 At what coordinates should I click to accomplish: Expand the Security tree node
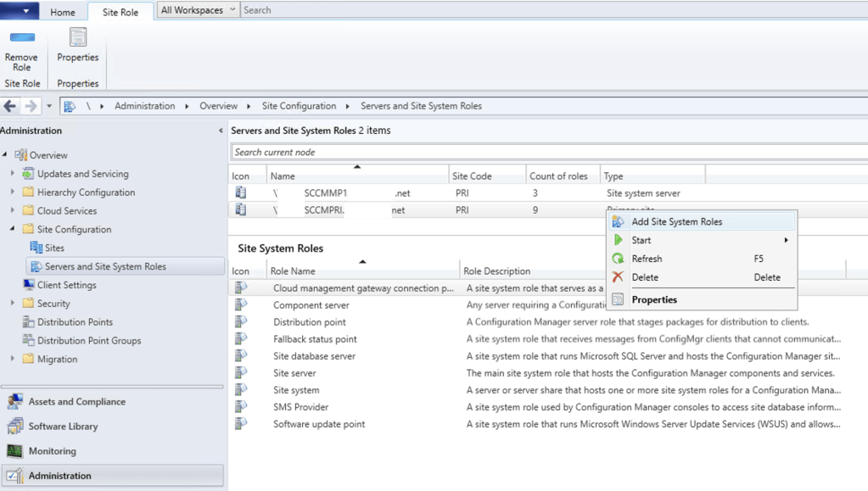[13, 304]
